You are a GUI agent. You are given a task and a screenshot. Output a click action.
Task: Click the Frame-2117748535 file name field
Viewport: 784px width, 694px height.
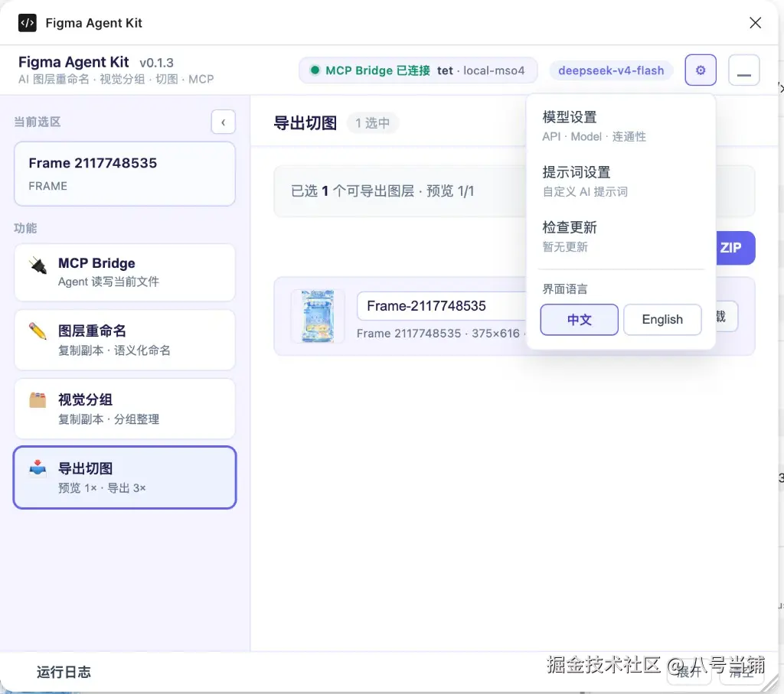(442, 306)
